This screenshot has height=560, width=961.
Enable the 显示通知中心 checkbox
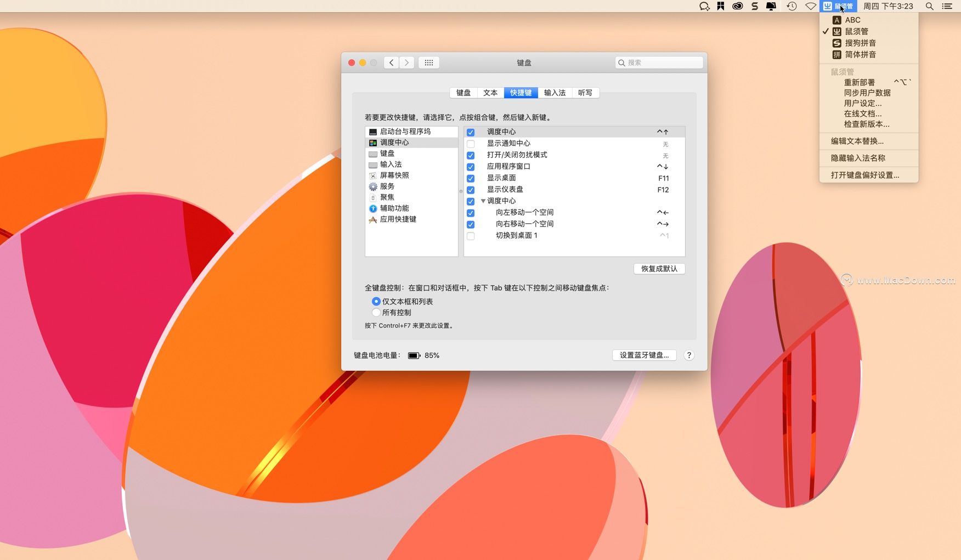click(471, 144)
